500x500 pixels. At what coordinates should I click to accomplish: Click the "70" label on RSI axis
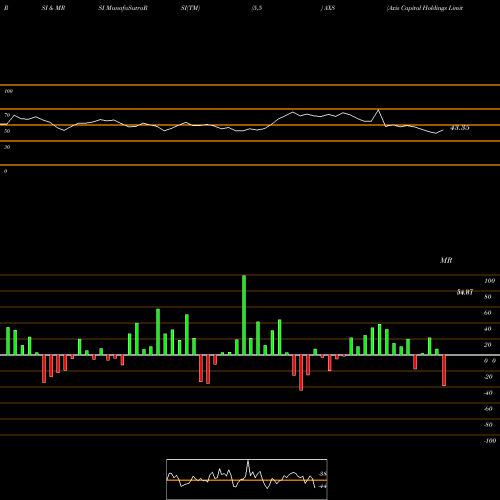[x=7, y=115]
